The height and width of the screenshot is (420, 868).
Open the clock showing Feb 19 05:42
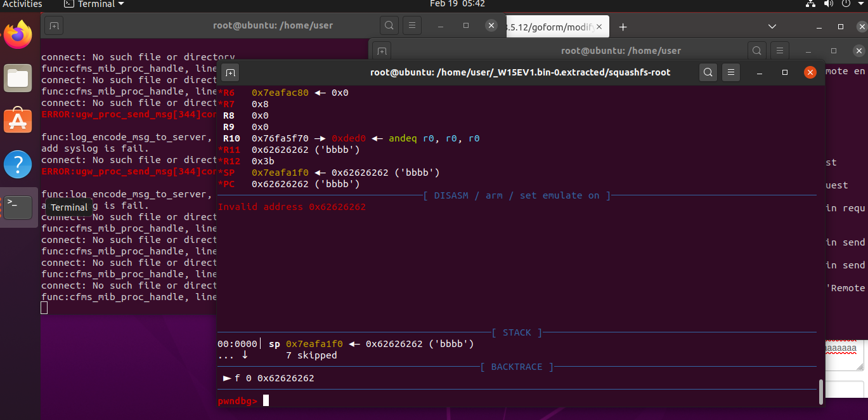457,4
